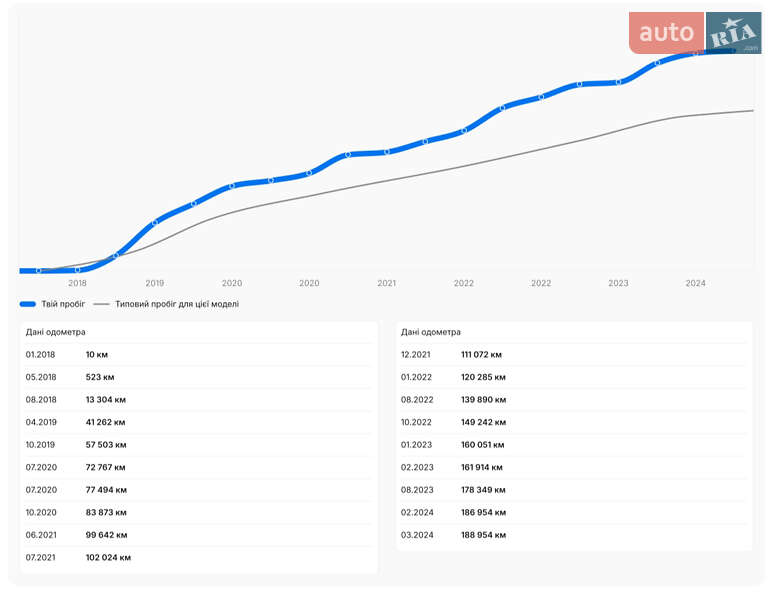The image size is (774, 600).
Task: Click the right "Дані одометра" table heading
Action: coord(431,332)
